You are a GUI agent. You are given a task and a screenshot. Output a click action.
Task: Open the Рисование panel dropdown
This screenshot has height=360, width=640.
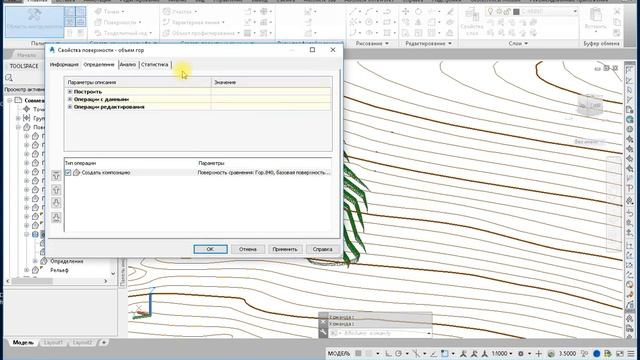point(372,43)
